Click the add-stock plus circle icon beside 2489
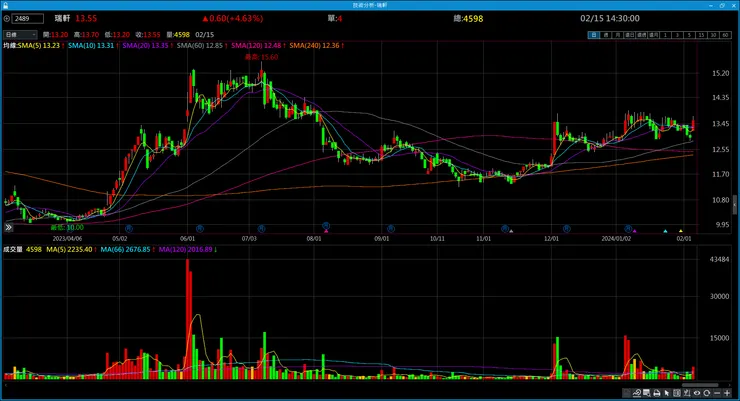The image size is (740, 401). coord(7,19)
